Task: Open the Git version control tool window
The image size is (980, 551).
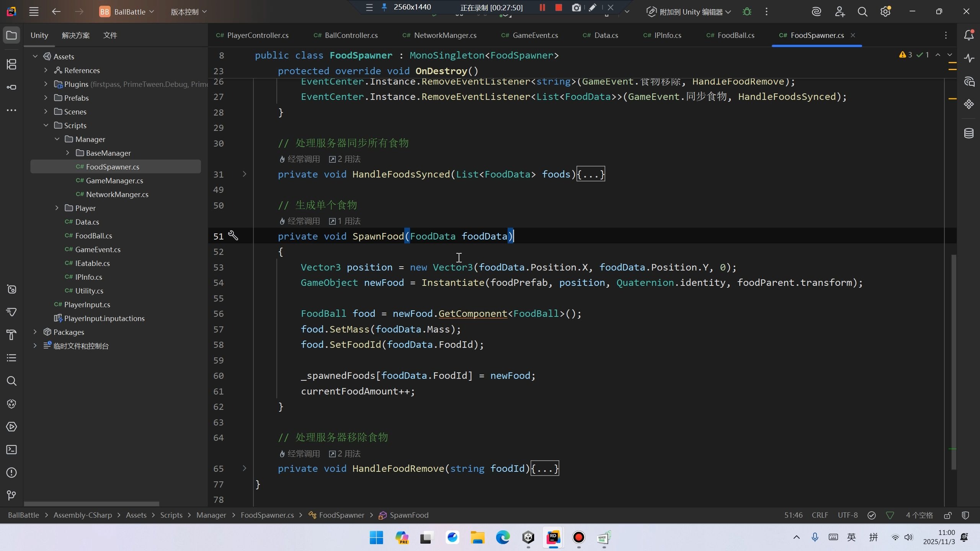Action: coord(11,496)
